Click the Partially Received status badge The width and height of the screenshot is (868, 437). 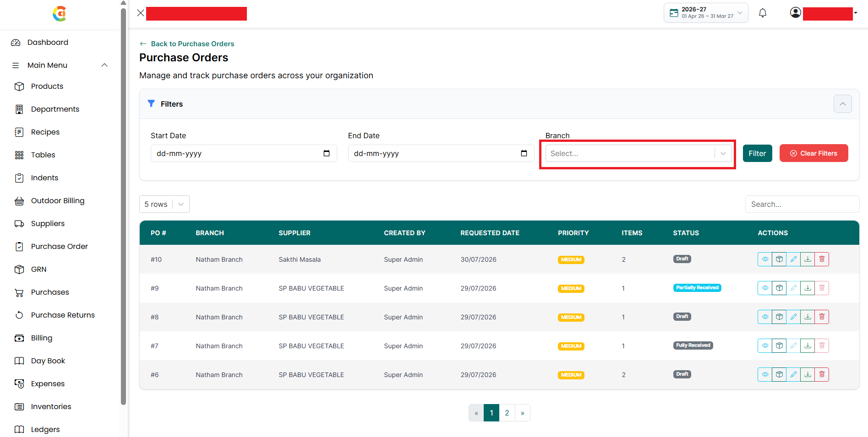(697, 288)
